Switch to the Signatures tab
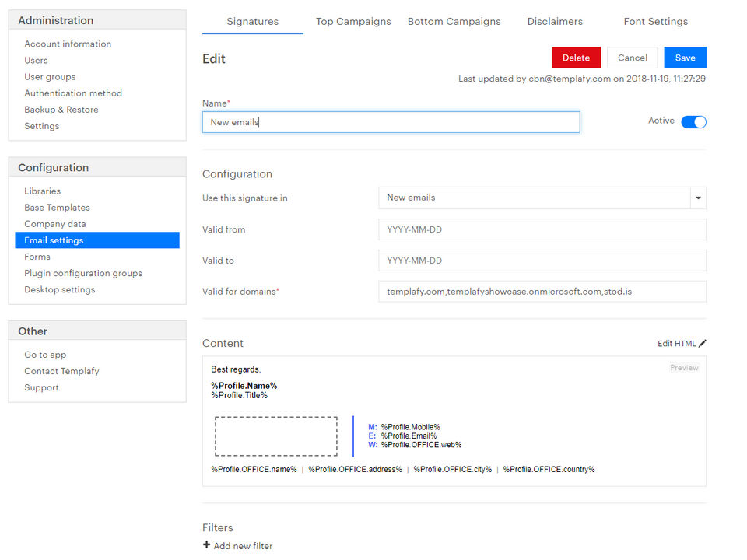747x560 pixels. 252,22
